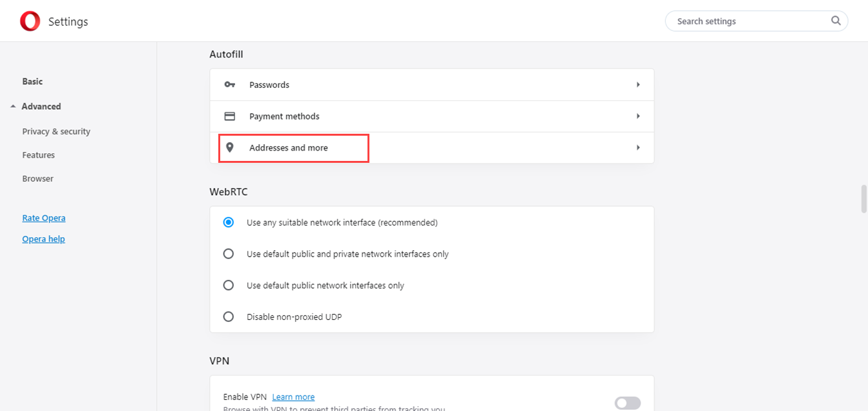Open Addresses and more
The width and height of the screenshot is (868, 411).
pos(431,147)
